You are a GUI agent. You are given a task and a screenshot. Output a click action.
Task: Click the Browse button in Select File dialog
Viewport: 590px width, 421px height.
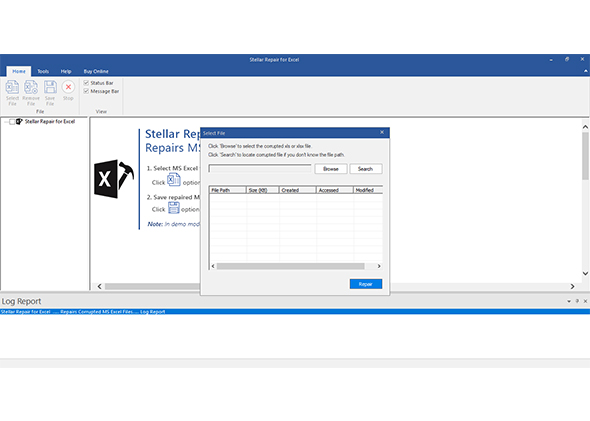click(331, 169)
